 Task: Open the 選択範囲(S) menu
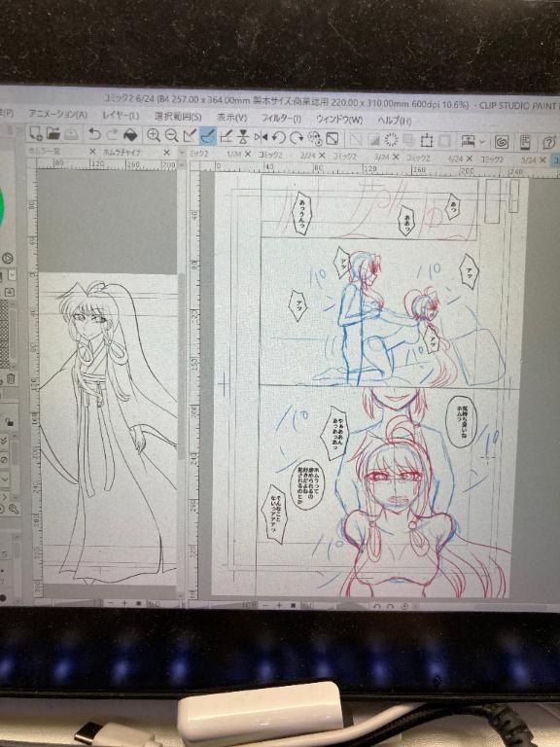(178, 117)
